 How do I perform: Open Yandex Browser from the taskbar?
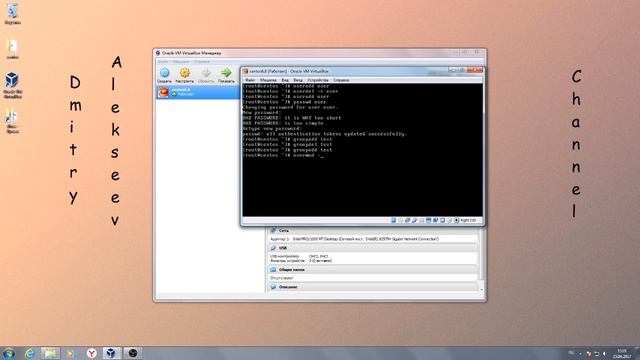pyautogui.click(x=91, y=353)
